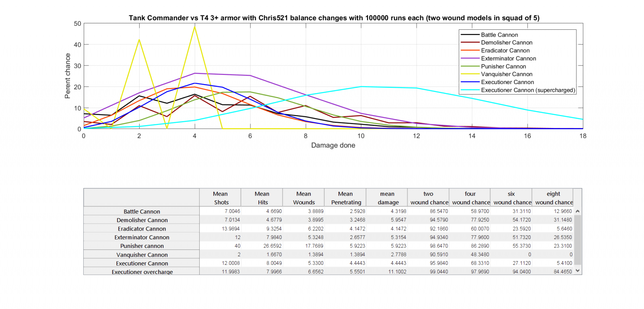Select the Demolisher Cannon table row header
This screenshot has height=309, width=644.
[x=142, y=220]
